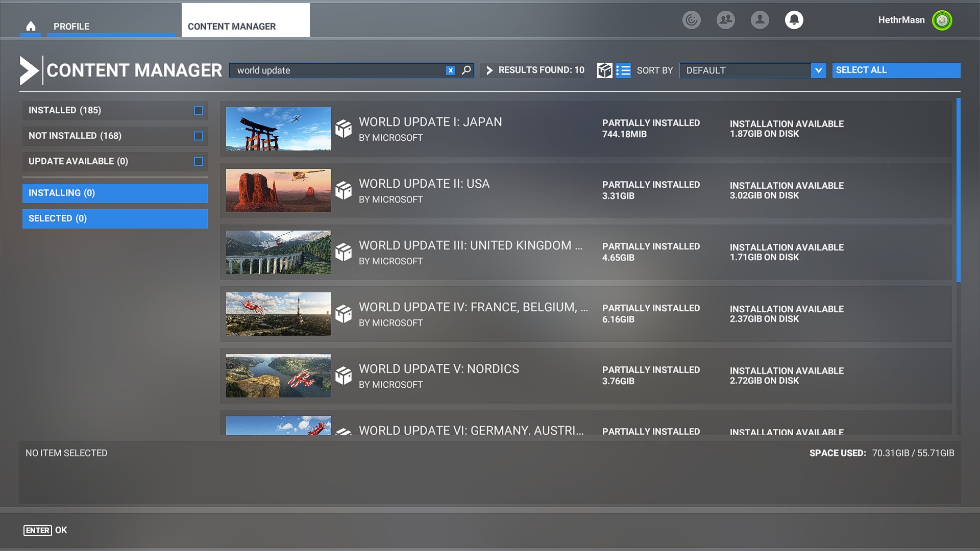
Task: Click the Home icon in the top bar
Action: tap(31, 26)
